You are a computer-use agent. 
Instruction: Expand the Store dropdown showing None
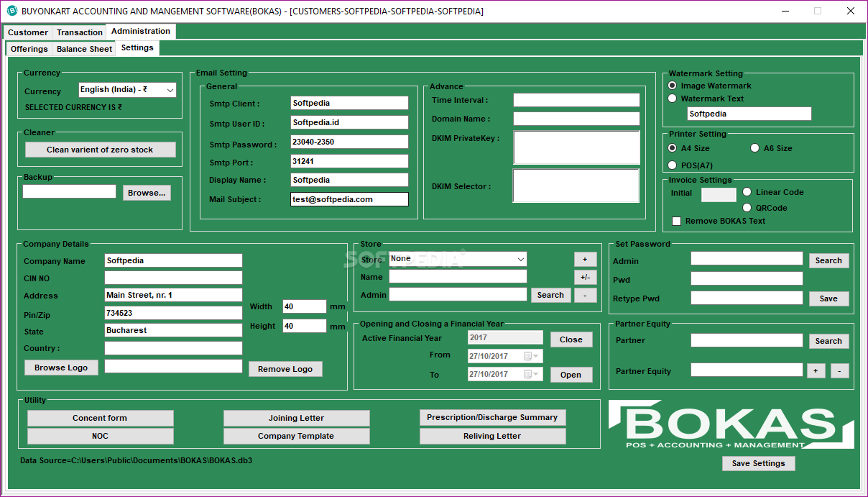coord(521,259)
